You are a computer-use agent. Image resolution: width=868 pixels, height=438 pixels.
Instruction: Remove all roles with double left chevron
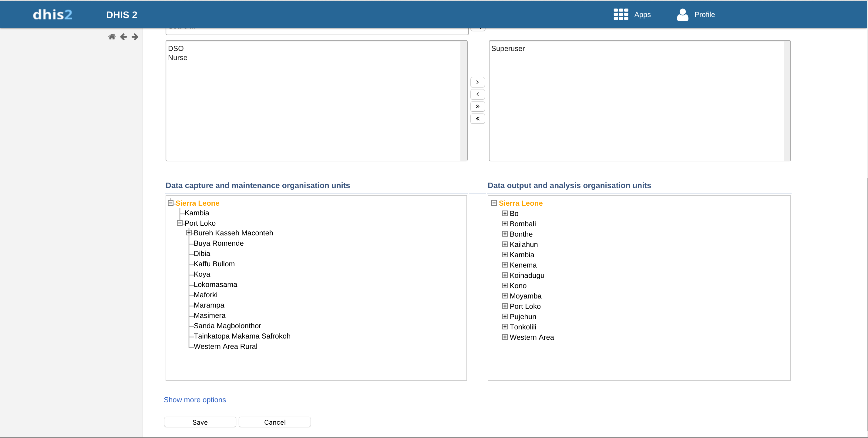coord(477,119)
